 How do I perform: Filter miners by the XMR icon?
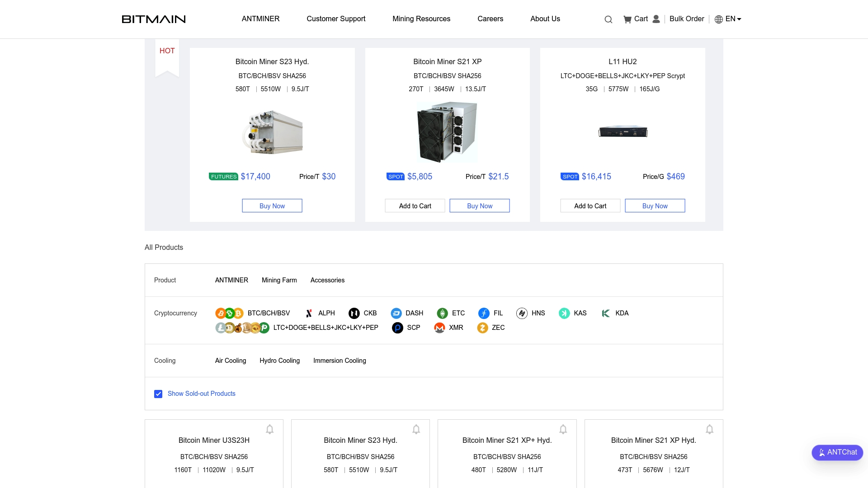[x=439, y=328]
